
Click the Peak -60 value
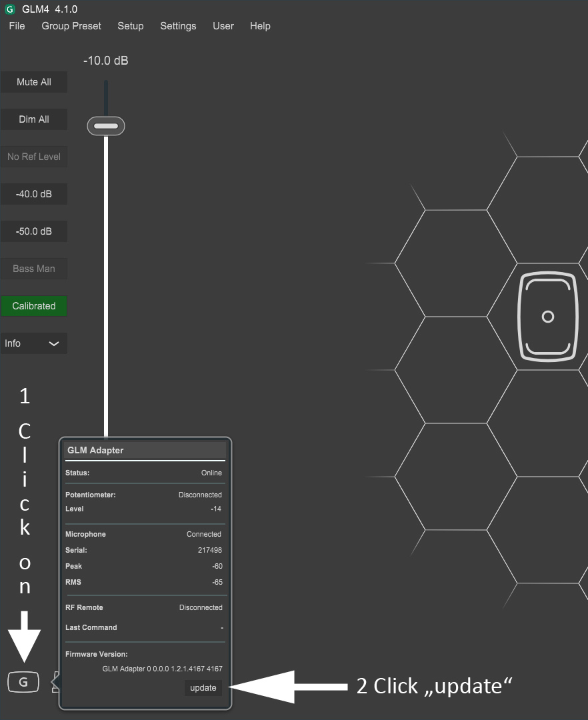(x=217, y=566)
